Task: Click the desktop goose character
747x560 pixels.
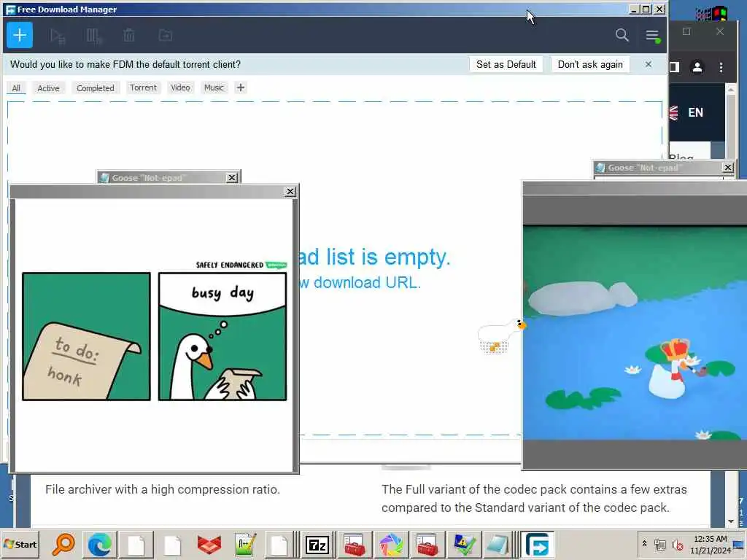Action: click(500, 335)
